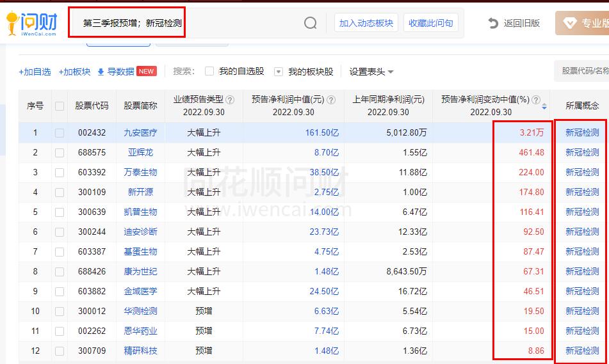
Task: Click 24.50亿 profit value for 金域医学
Action: point(324,291)
